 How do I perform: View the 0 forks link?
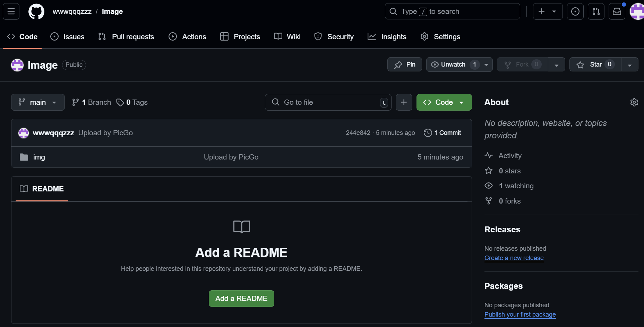click(503, 201)
